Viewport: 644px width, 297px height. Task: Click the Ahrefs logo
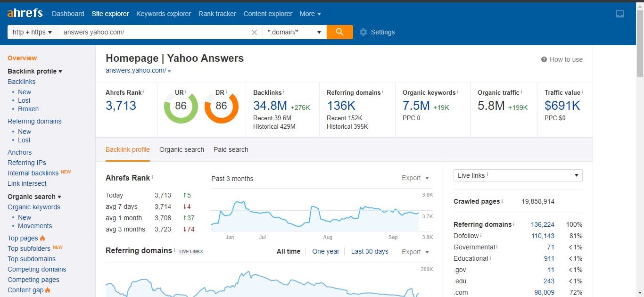point(25,13)
